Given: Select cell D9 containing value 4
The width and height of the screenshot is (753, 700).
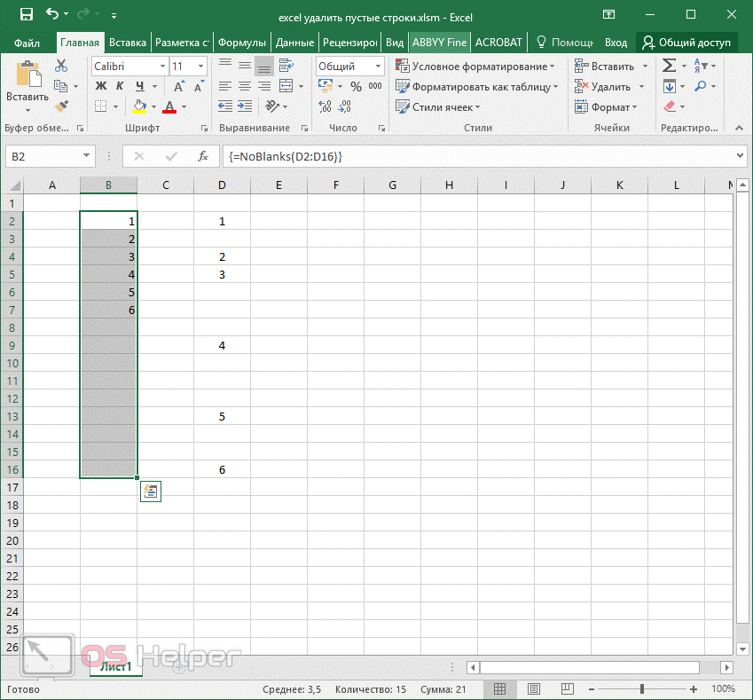Looking at the screenshot, I should pyautogui.click(x=222, y=345).
